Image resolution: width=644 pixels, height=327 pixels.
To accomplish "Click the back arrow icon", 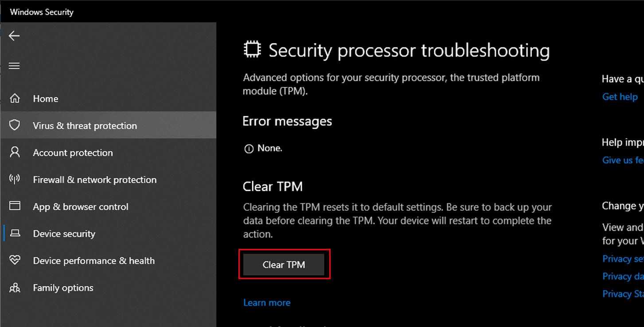I will tap(14, 36).
